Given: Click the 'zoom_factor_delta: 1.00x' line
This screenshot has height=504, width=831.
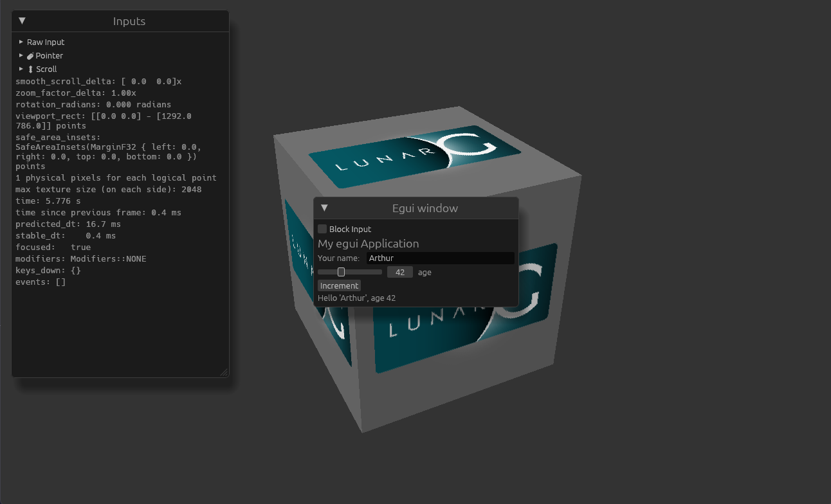Looking at the screenshot, I should 76,93.
